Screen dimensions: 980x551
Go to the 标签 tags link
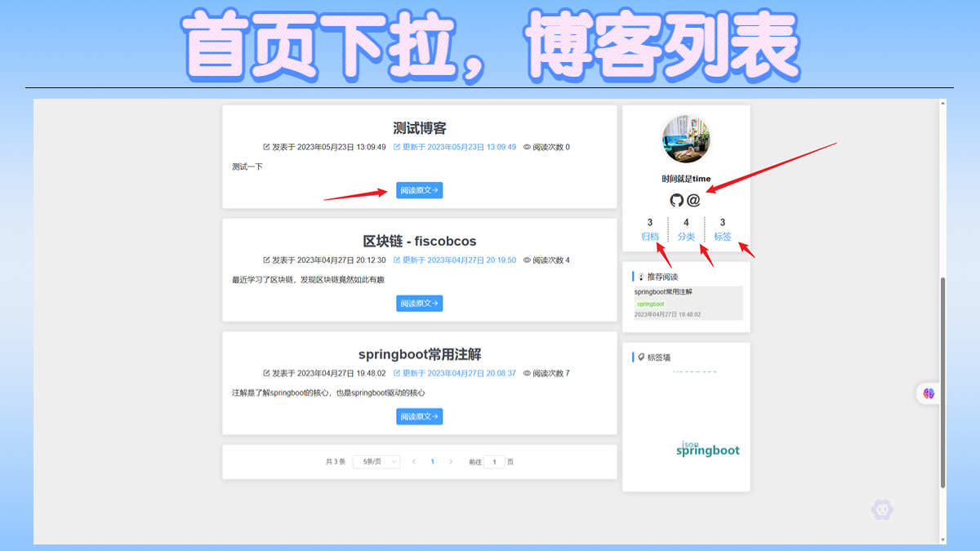click(723, 237)
